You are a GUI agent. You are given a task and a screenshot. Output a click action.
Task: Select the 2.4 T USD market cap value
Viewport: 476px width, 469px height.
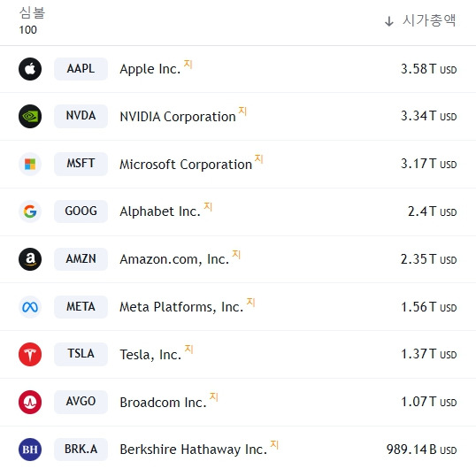click(x=433, y=211)
